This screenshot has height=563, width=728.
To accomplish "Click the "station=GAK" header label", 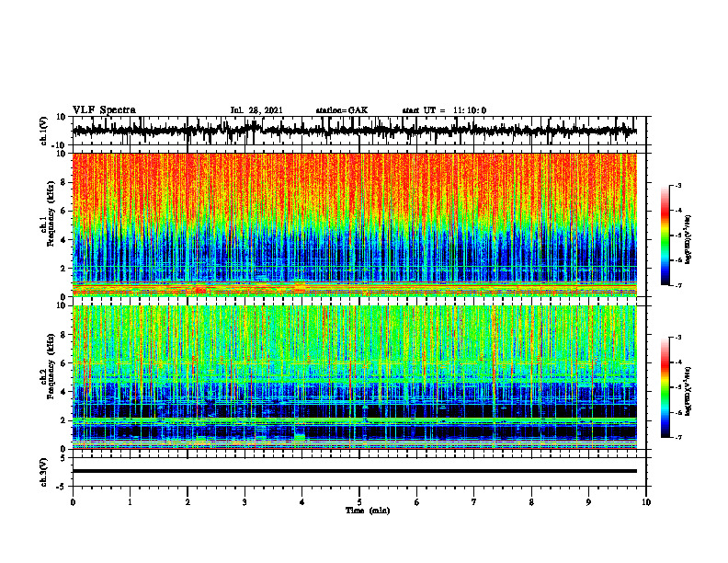I will click(x=342, y=110).
